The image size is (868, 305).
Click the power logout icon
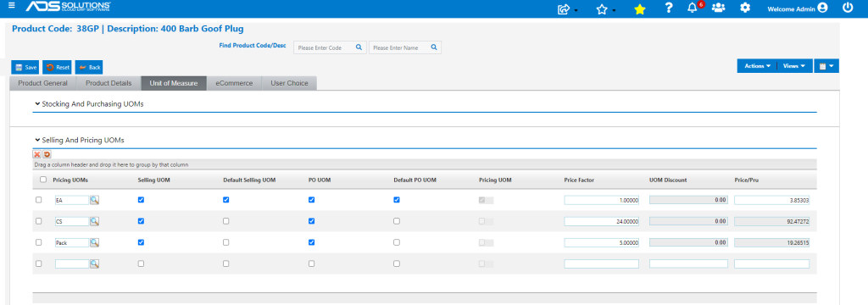(x=848, y=8)
